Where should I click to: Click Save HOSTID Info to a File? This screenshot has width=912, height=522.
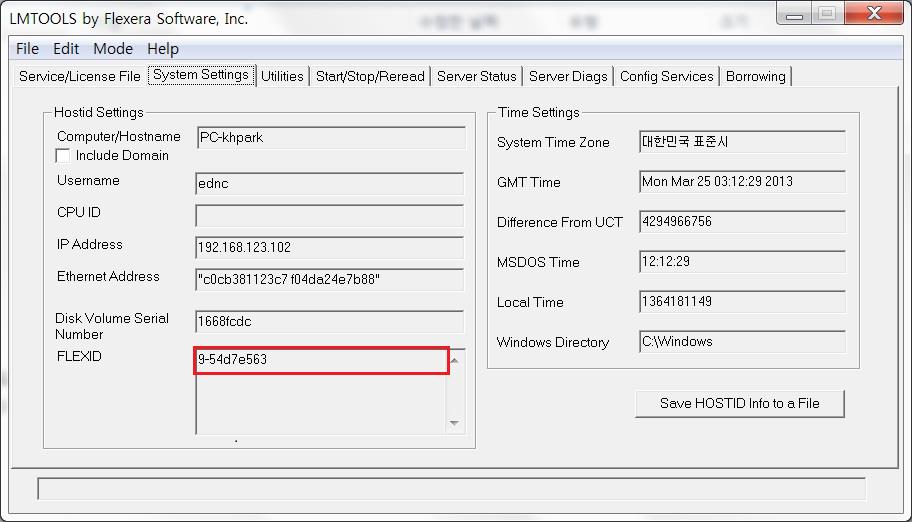pyautogui.click(x=739, y=403)
